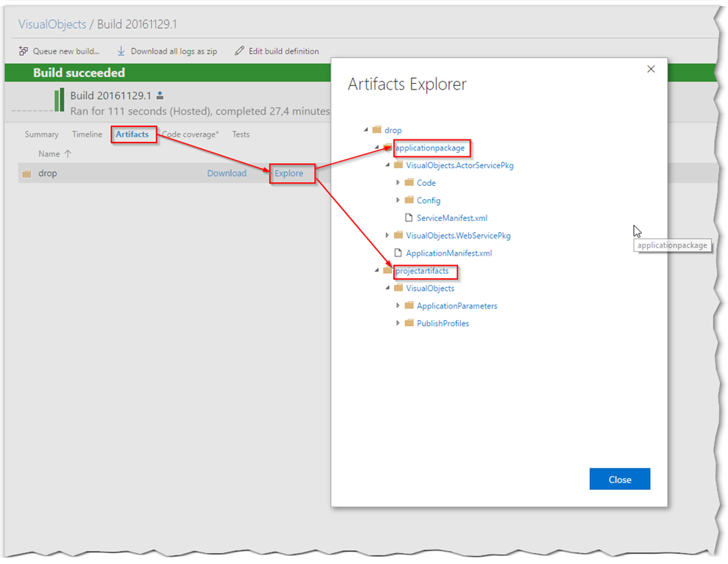
Task: Click the Code folder icon in tree
Action: pyautogui.click(x=409, y=183)
